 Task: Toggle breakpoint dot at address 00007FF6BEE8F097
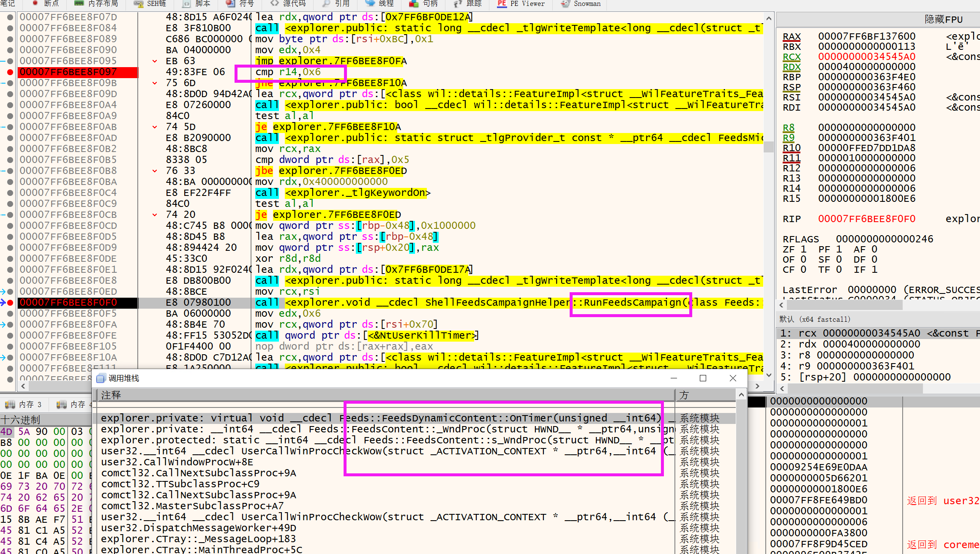point(10,72)
